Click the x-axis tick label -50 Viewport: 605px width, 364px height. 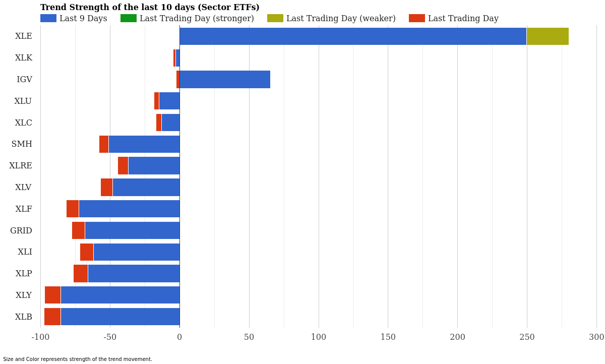(110, 337)
